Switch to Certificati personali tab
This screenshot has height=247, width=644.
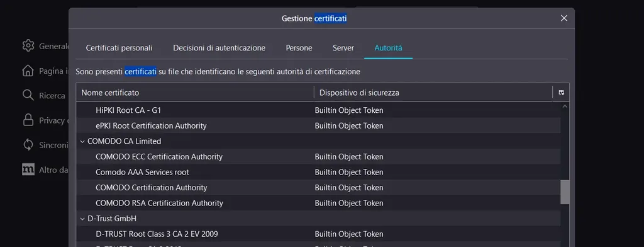119,48
